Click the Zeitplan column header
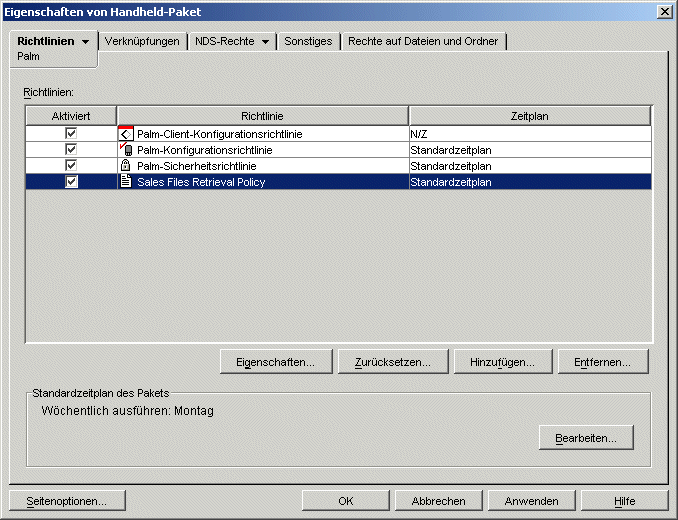The height and width of the screenshot is (520, 678). coord(530,116)
